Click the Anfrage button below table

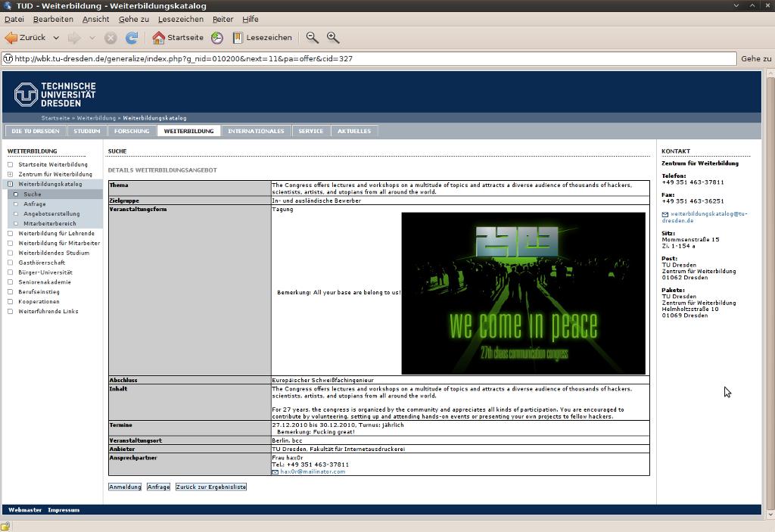point(158,487)
